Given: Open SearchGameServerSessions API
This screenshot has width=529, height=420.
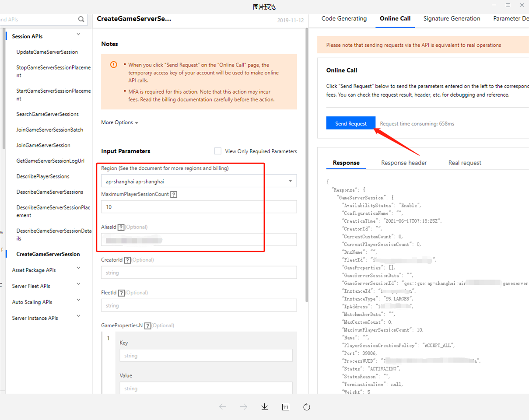Looking at the screenshot, I should [x=48, y=114].
